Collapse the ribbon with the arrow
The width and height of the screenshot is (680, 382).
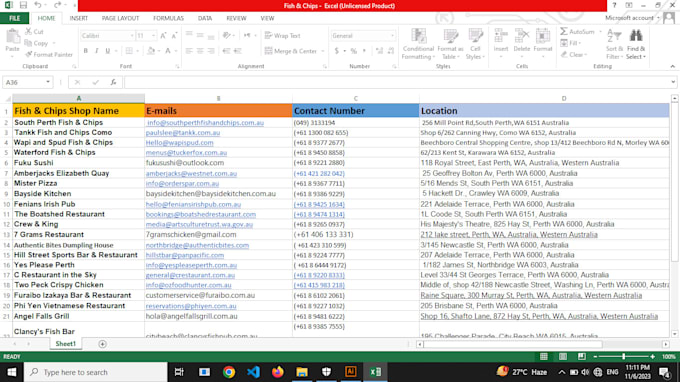click(673, 66)
